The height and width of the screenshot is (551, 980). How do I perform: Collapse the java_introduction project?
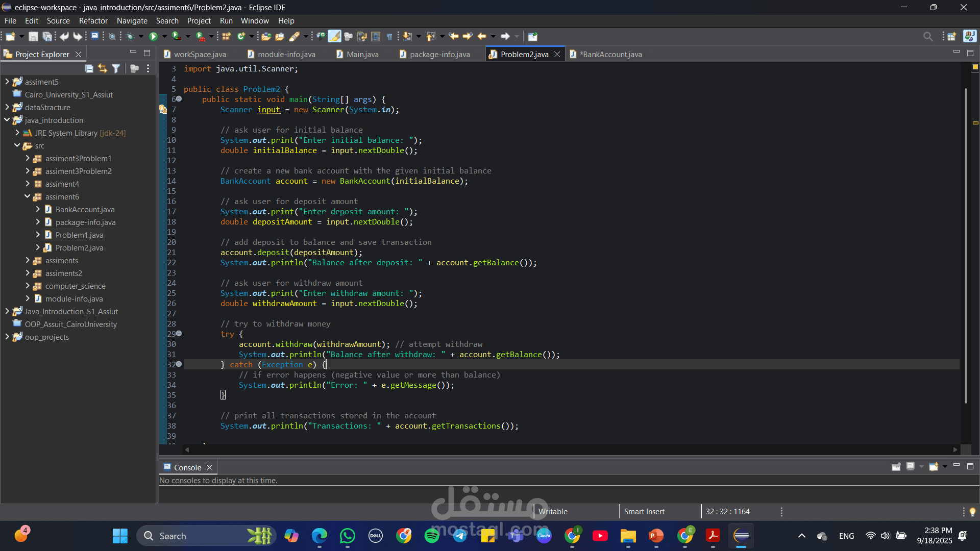coord(7,120)
